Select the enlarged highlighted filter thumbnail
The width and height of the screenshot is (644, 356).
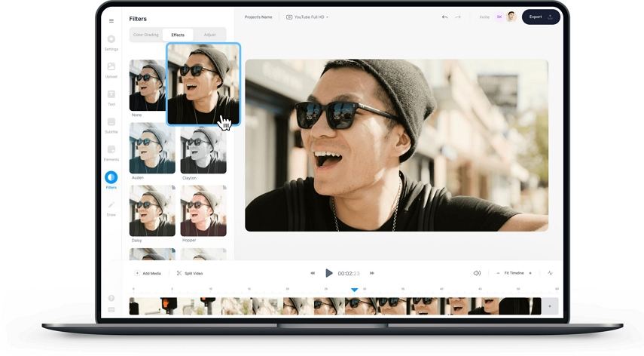tap(203, 84)
